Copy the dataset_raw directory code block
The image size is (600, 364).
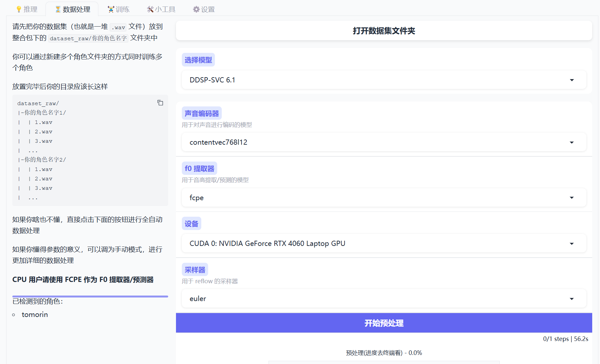(x=160, y=103)
